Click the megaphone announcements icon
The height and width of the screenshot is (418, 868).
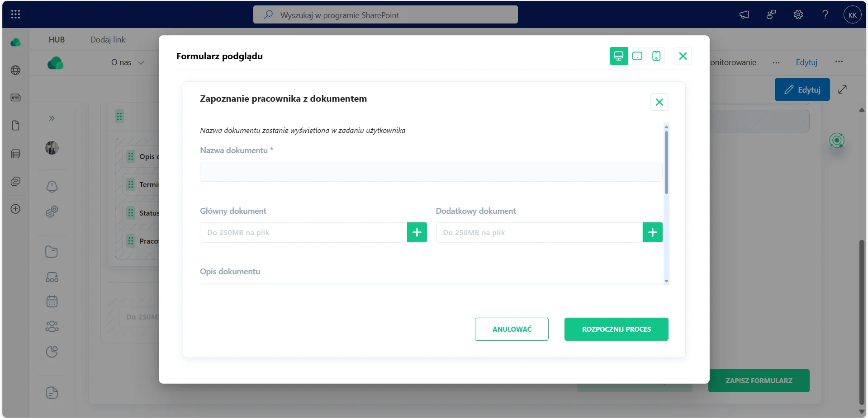[x=744, y=14]
